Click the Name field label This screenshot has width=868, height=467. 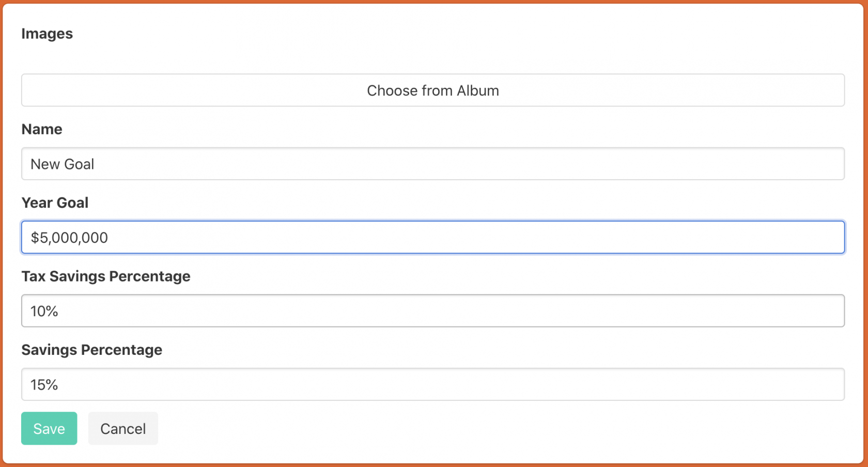click(42, 129)
